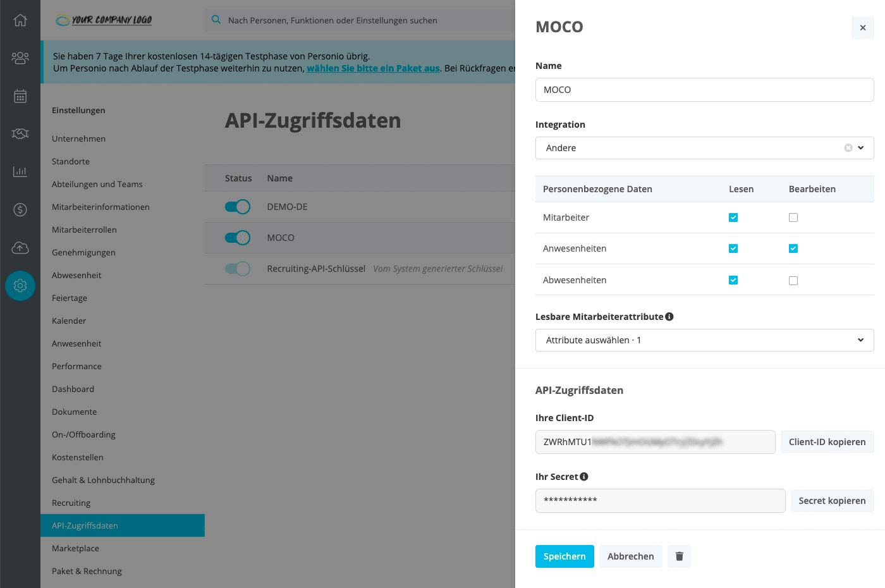Open Gehalt & Lohnbuchhaltung settings
The width and height of the screenshot is (885, 588).
click(103, 480)
